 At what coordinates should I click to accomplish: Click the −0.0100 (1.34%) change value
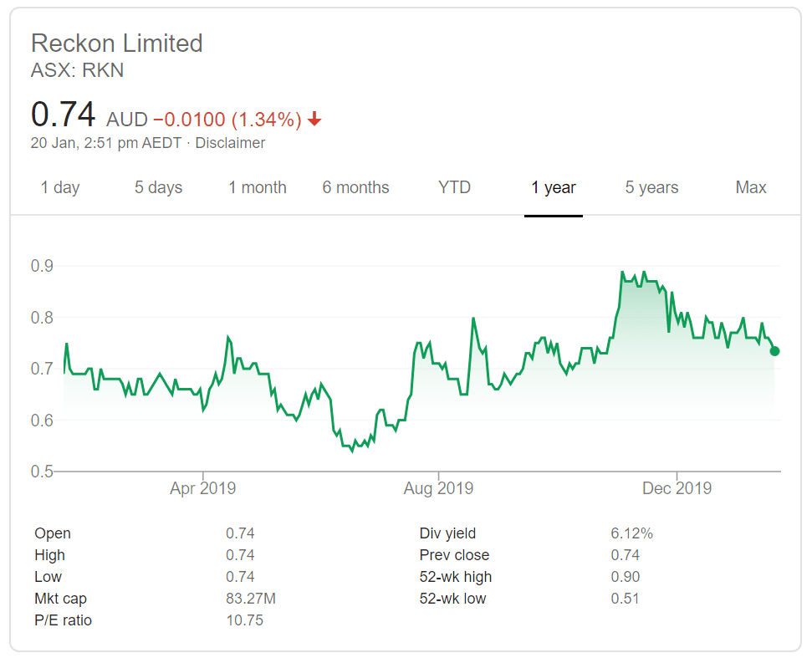227,120
